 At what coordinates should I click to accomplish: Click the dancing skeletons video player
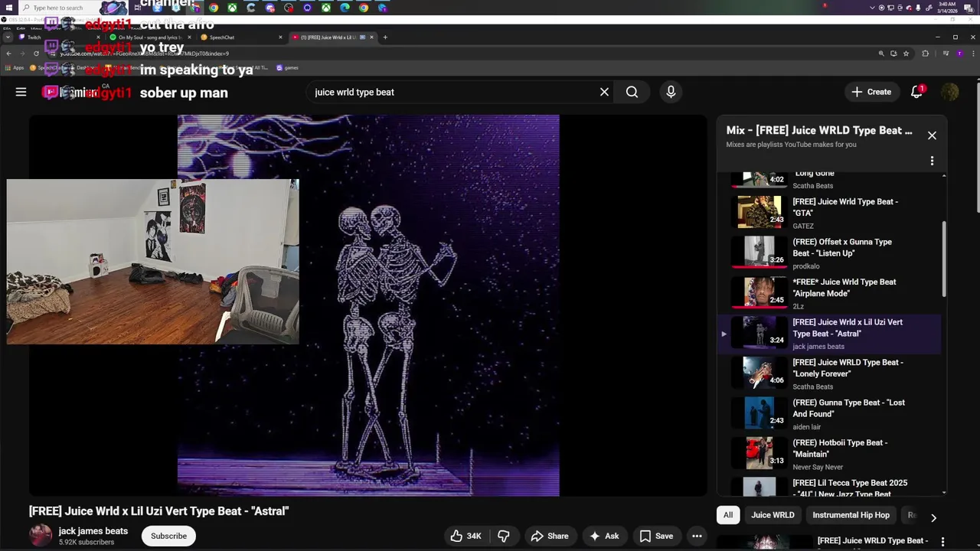368,305
